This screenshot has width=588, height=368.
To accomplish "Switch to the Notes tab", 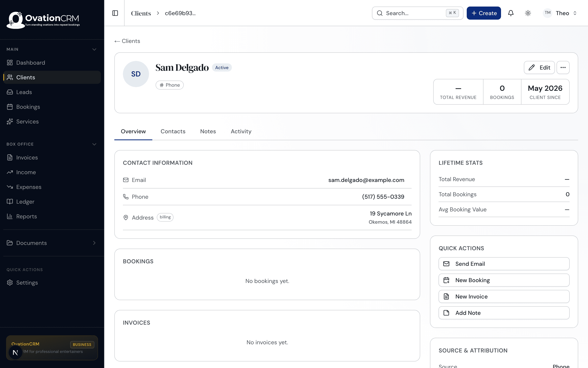I will [208, 131].
